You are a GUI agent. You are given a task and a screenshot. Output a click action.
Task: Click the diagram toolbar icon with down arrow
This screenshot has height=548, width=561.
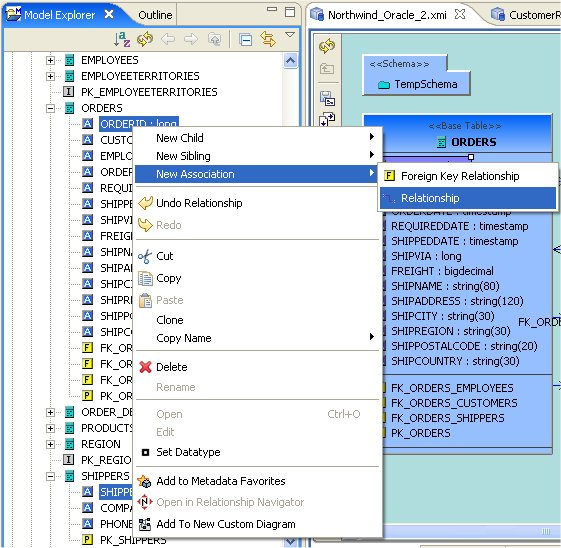[x=327, y=119]
